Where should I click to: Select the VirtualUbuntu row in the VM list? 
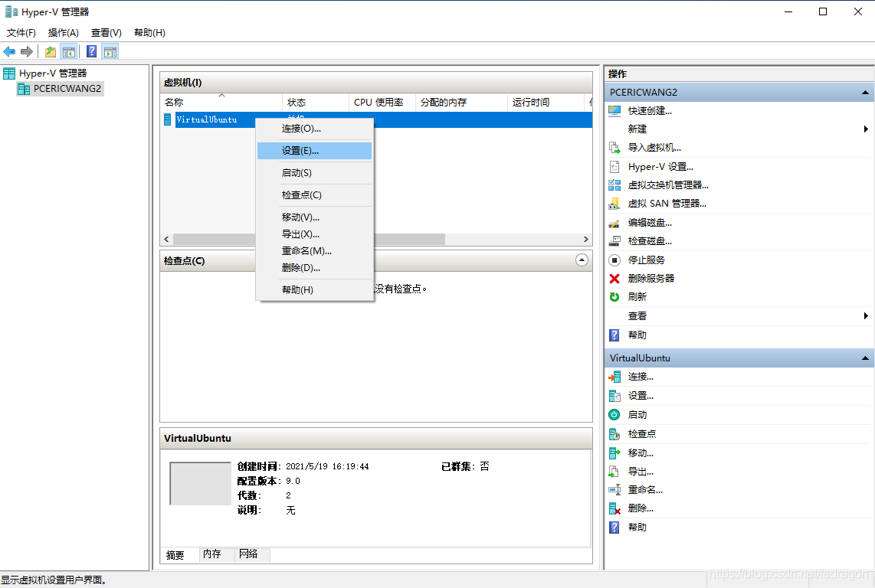coord(377,120)
